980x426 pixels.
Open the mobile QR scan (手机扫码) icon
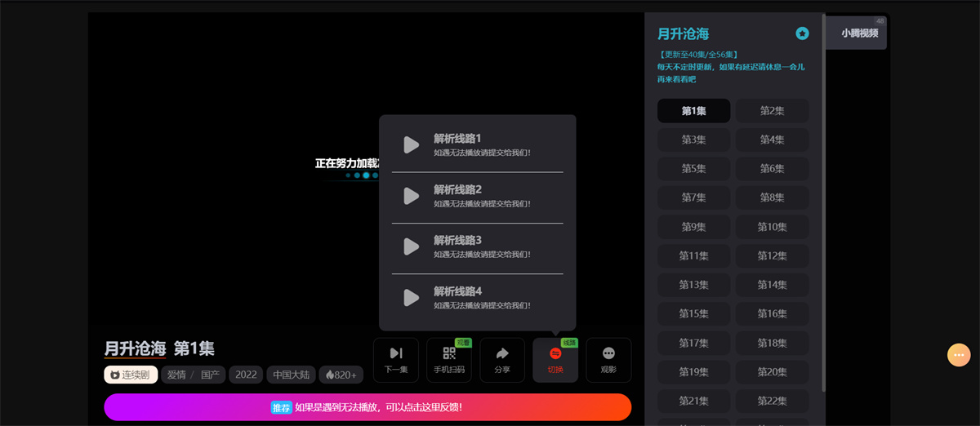click(449, 353)
